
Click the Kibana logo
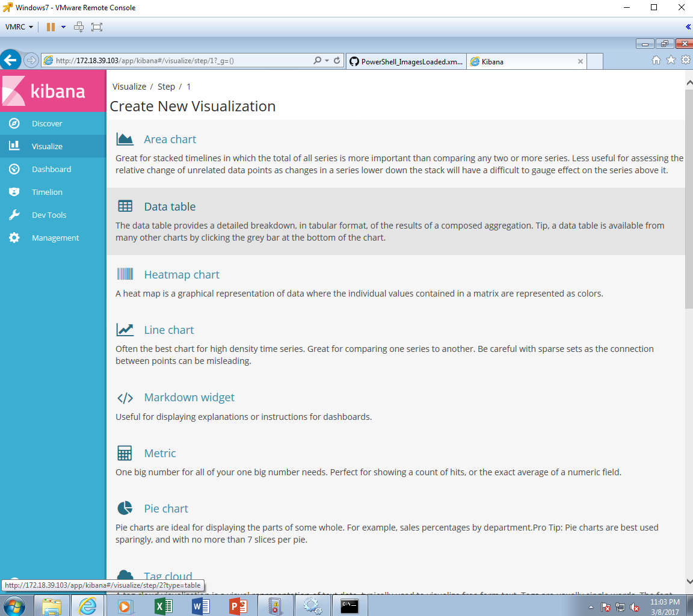(x=52, y=91)
